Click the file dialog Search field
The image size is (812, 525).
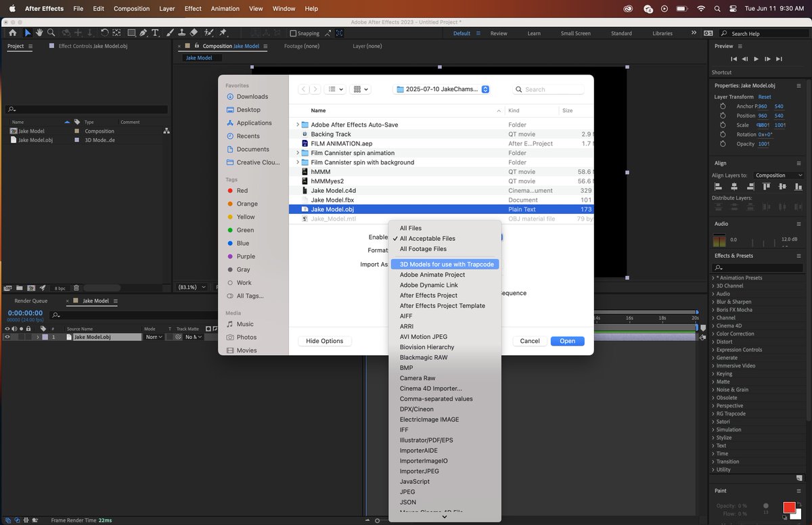click(548, 89)
